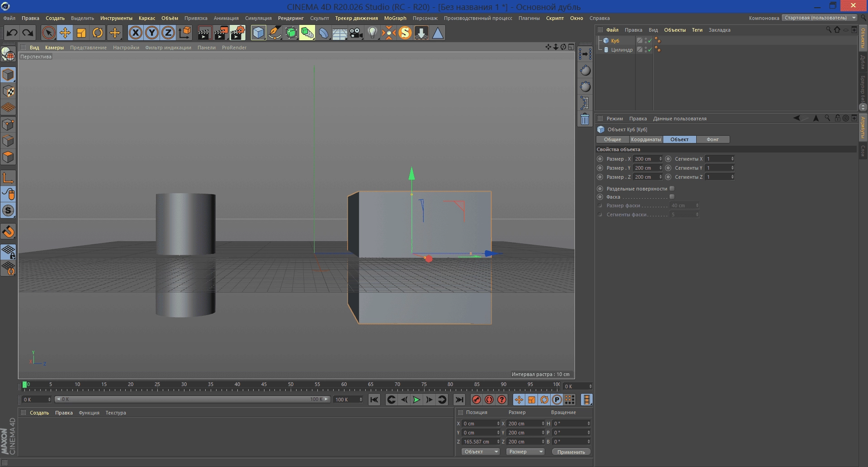
Task: Play animation forward
Action: click(x=416, y=400)
